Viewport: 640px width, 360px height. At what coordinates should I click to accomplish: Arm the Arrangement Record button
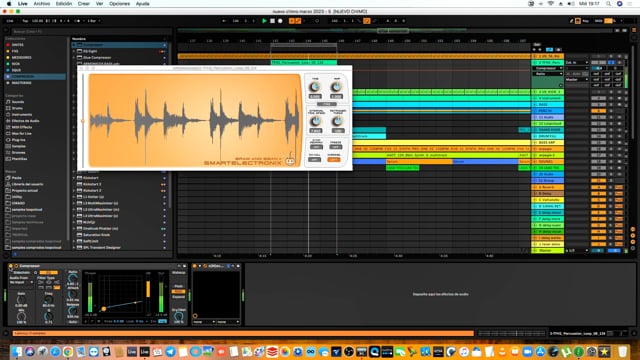280,21
